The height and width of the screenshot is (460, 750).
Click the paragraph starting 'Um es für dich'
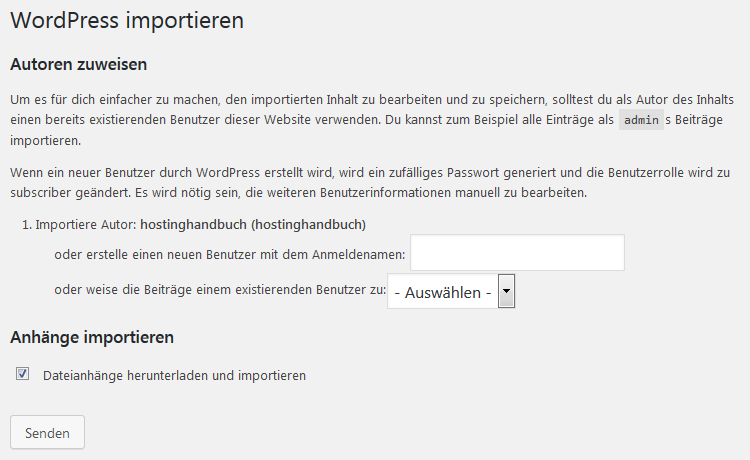[372, 120]
